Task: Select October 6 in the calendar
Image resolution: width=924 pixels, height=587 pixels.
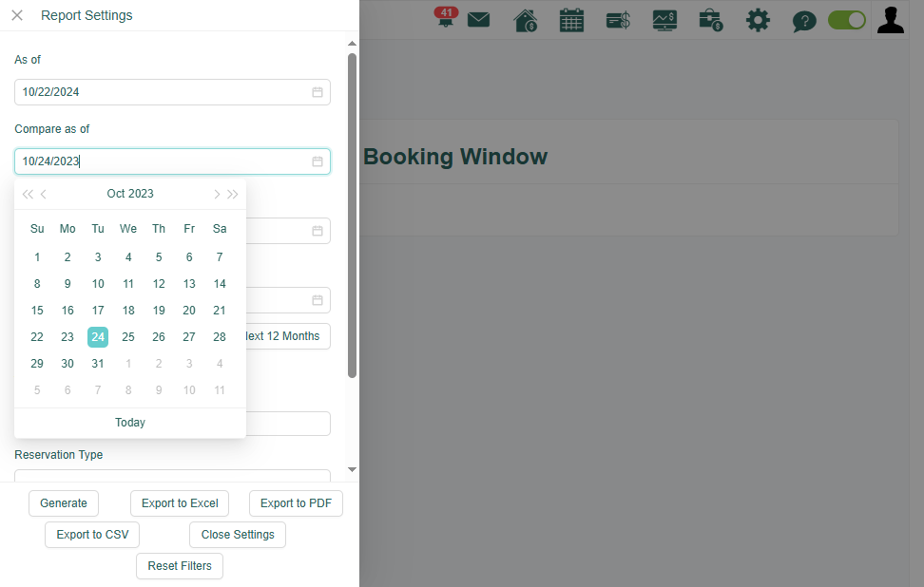Action: coord(189,257)
